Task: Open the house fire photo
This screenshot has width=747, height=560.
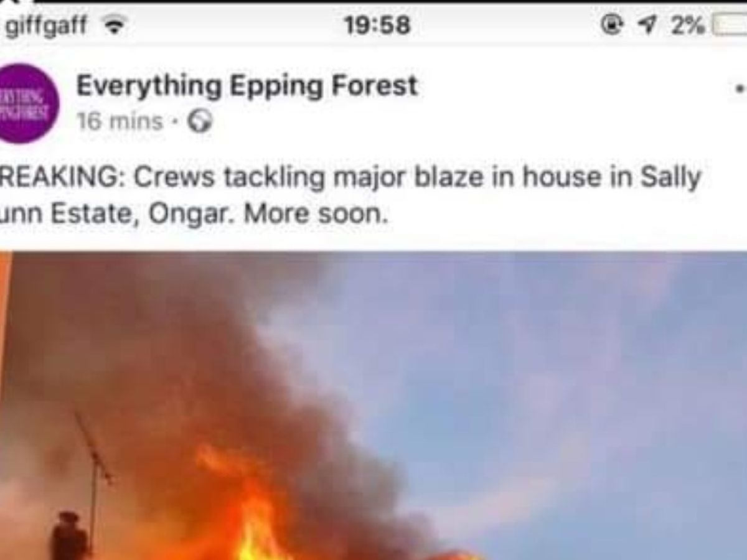Action: pyautogui.click(x=374, y=406)
